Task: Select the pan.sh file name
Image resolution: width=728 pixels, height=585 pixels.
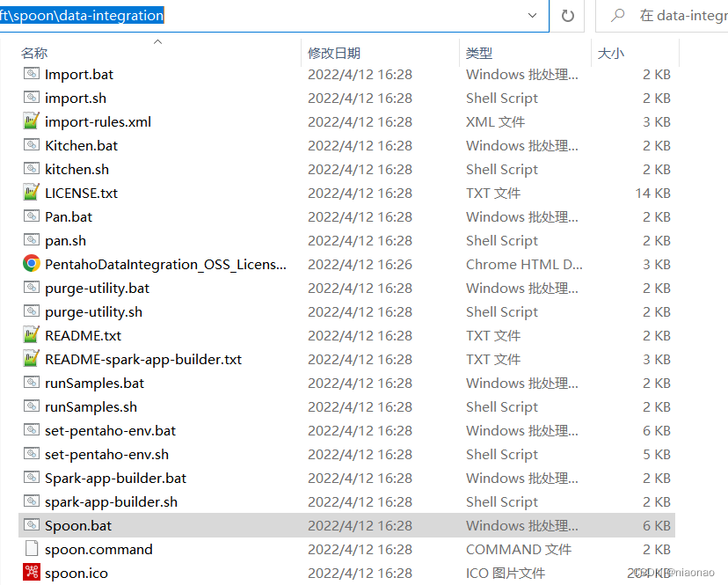Action: tap(65, 240)
